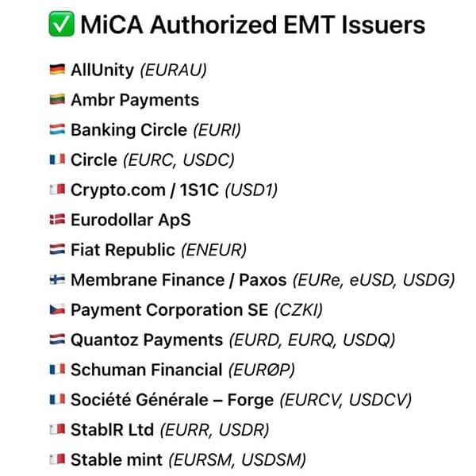Screen dimensions: 476x476
Task: Click the Société Générale – Forge entry
Action: [x=241, y=400]
